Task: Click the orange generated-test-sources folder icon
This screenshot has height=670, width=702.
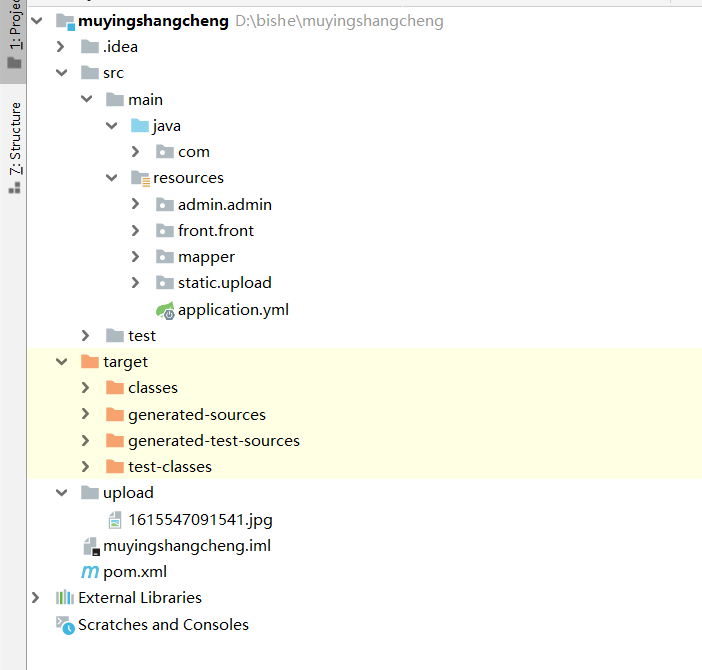Action: pos(115,440)
